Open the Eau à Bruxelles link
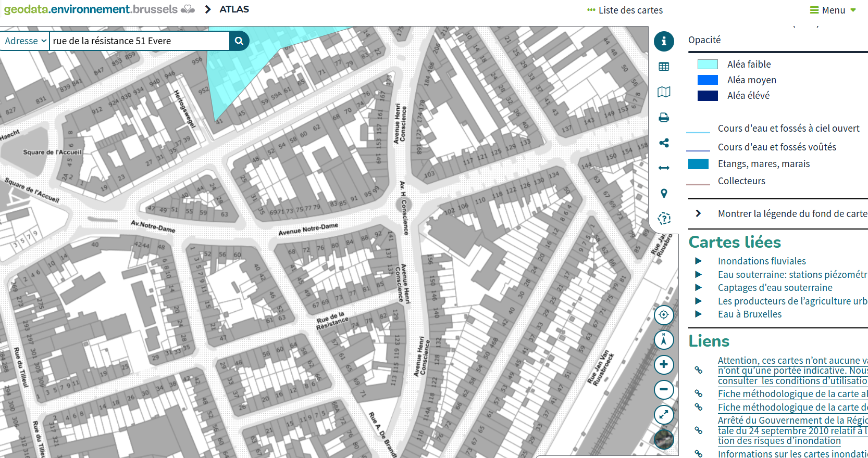The image size is (868, 458). click(x=749, y=314)
